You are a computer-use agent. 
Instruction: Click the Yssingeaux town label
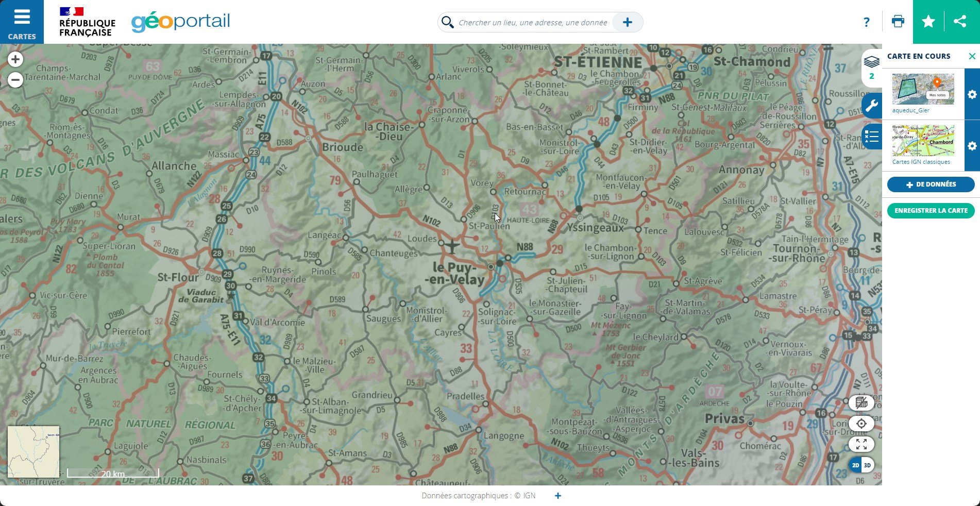click(x=595, y=228)
